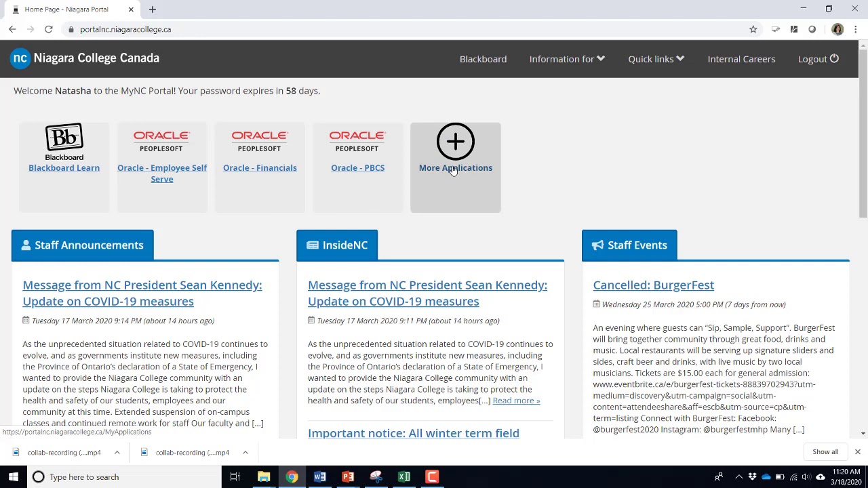This screenshot has height=488, width=868.
Task: Open Oracle - PBCS link
Action: coord(357,168)
